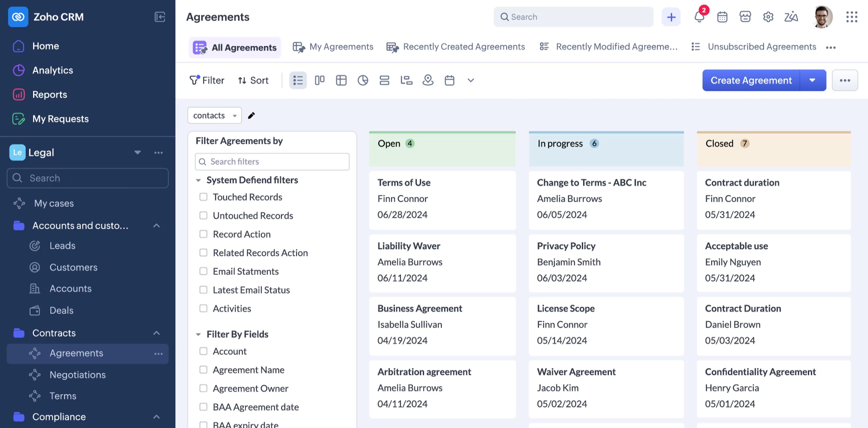Open the Terms of Use agreement card
868x428 pixels.
point(442,200)
